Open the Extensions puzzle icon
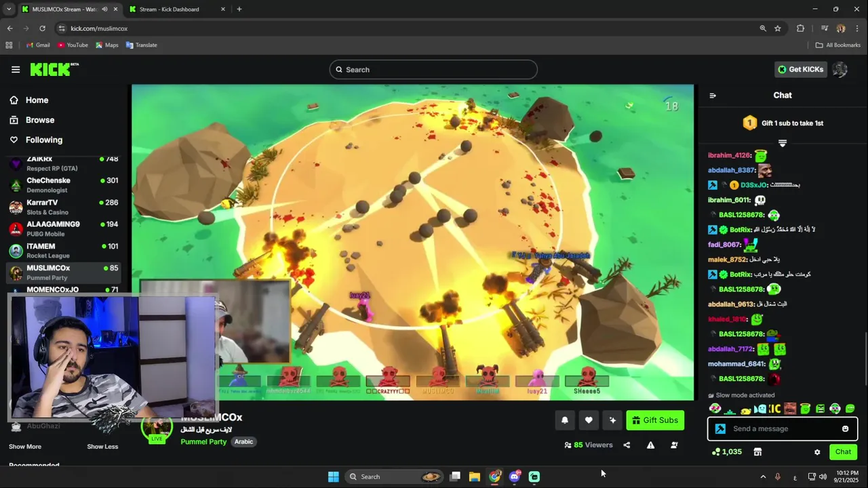The height and width of the screenshot is (488, 868). pos(801,28)
